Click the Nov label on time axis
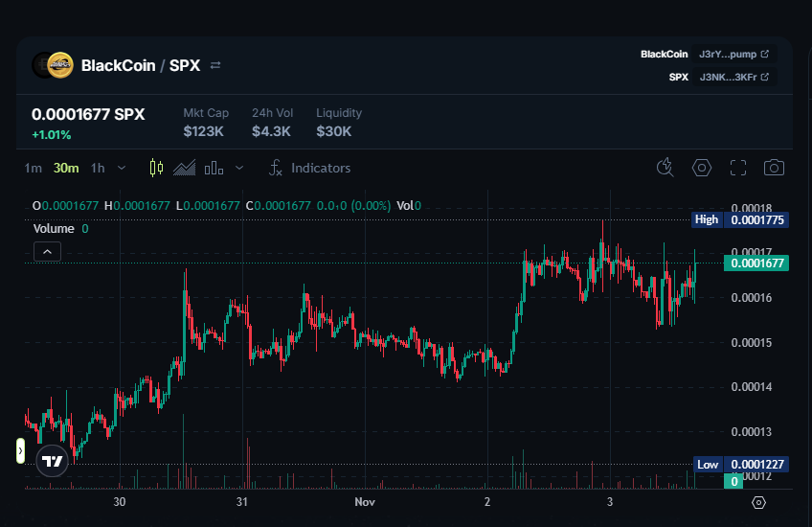812x527 pixels. [x=365, y=502]
